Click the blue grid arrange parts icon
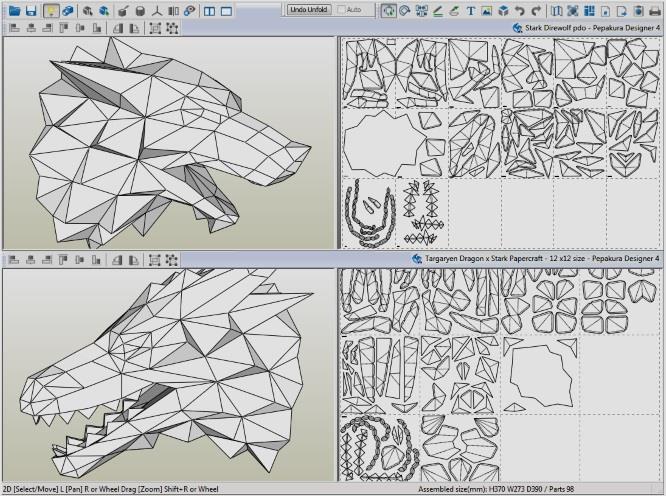Viewport: 666px width, 496px height. (589, 11)
